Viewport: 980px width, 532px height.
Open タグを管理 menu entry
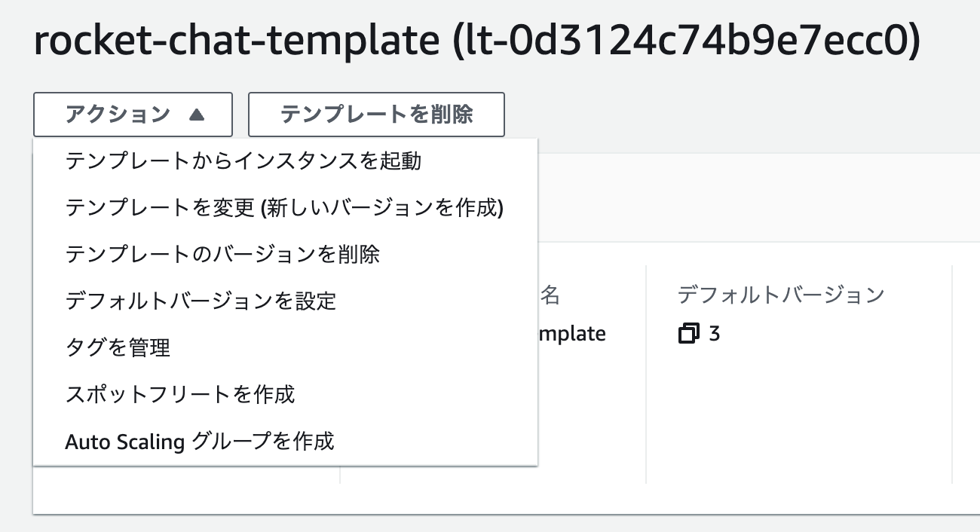tap(285, 348)
